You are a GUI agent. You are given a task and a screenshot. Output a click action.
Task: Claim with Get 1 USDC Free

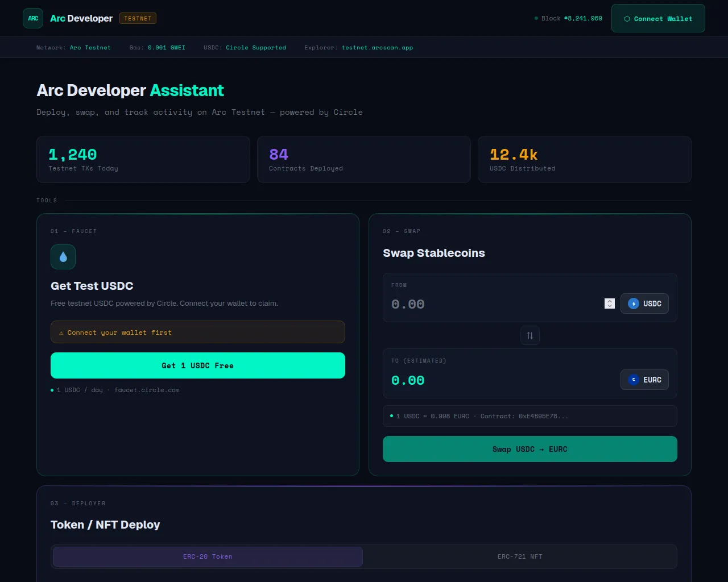pyautogui.click(x=198, y=365)
